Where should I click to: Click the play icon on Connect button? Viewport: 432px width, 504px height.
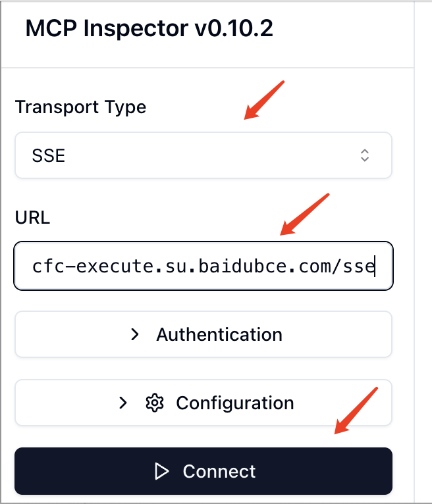[x=161, y=471]
